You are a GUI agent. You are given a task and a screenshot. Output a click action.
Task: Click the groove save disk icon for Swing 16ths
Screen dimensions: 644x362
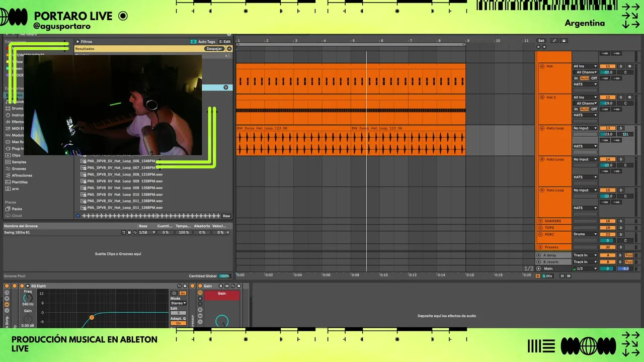pos(129,232)
